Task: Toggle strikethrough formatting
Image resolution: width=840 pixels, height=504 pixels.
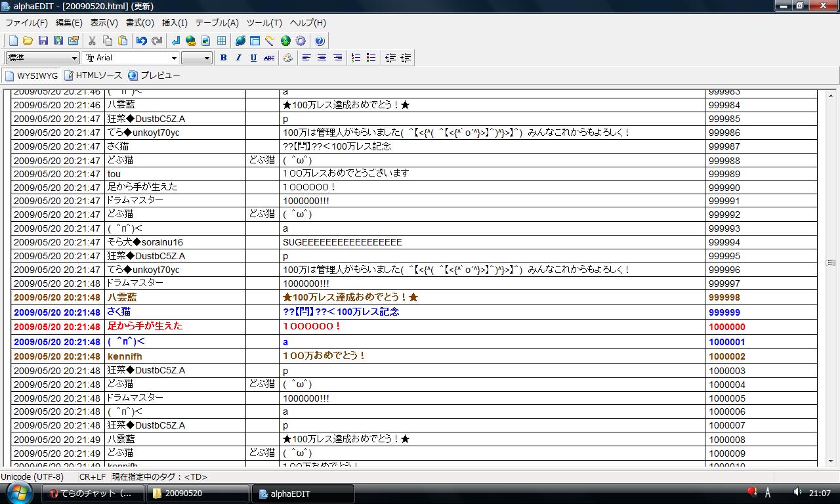Action: pyautogui.click(x=269, y=58)
